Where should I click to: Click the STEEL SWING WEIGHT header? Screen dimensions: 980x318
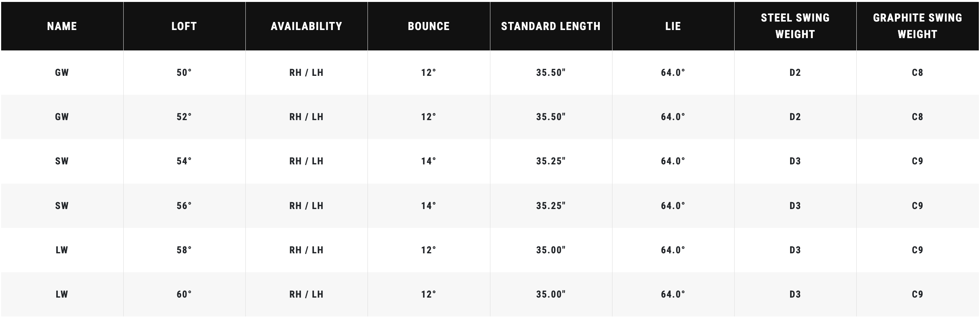795,26
